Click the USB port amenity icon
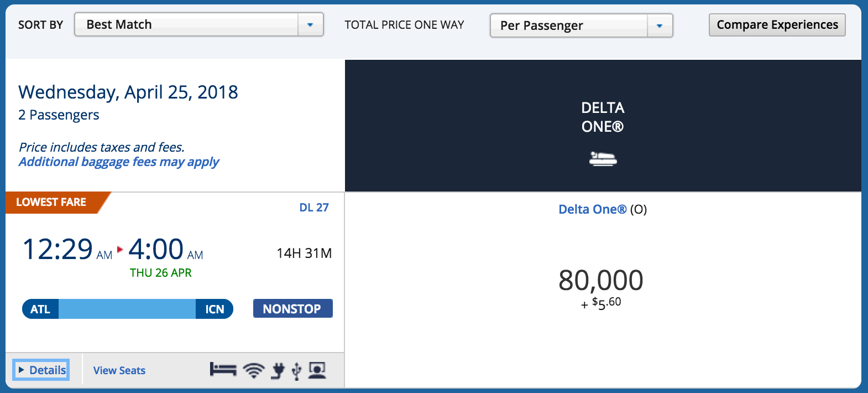 (x=297, y=371)
